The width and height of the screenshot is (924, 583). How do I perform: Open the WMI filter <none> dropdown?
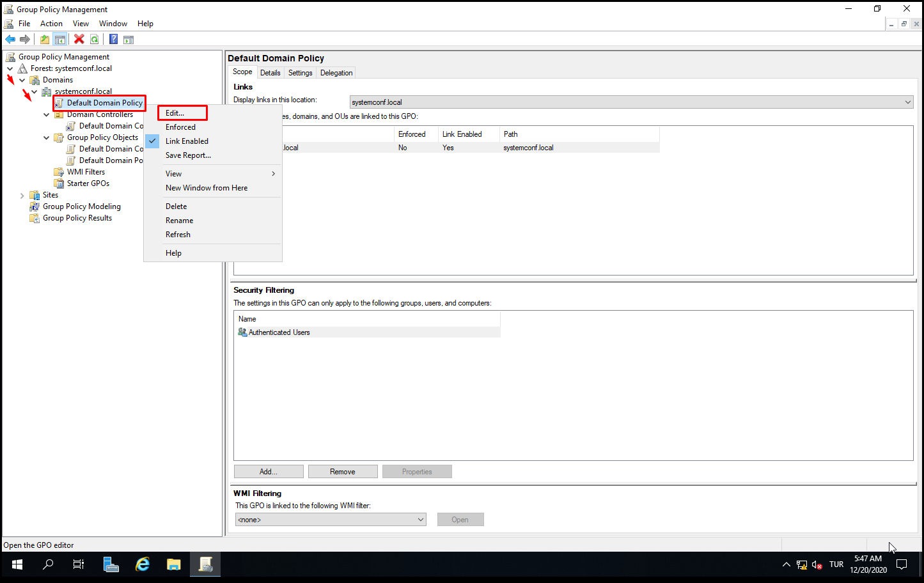click(x=331, y=520)
